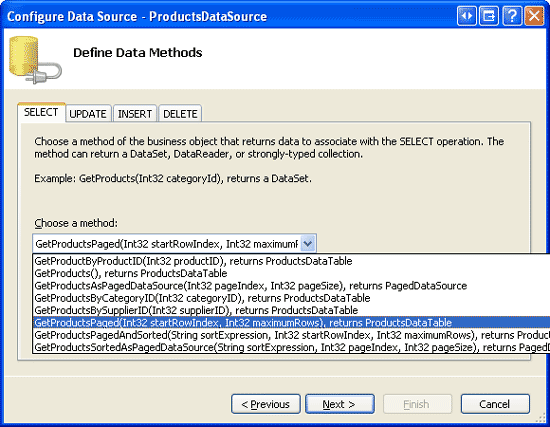Screen dimensions: 550x427
Task: Choose GetProductsSortedAsPagedDataSource option
Action: [291, 347]
